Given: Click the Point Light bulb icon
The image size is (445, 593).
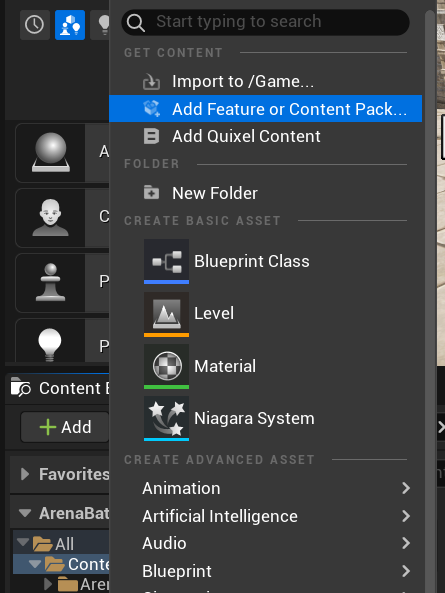Looking at the screenshot, I should tap(50, 345).
